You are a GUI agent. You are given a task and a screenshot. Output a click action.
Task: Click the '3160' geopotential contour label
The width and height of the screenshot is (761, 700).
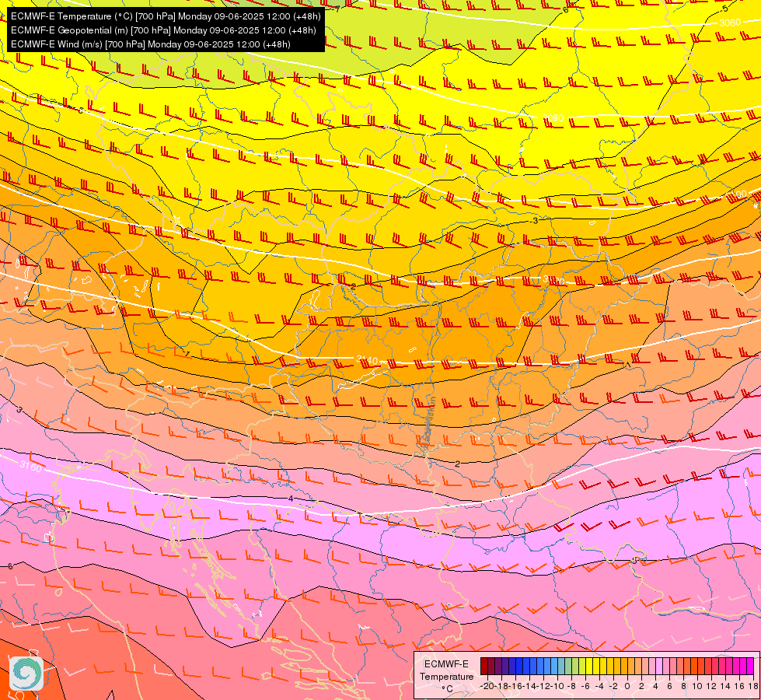[31, 467]
